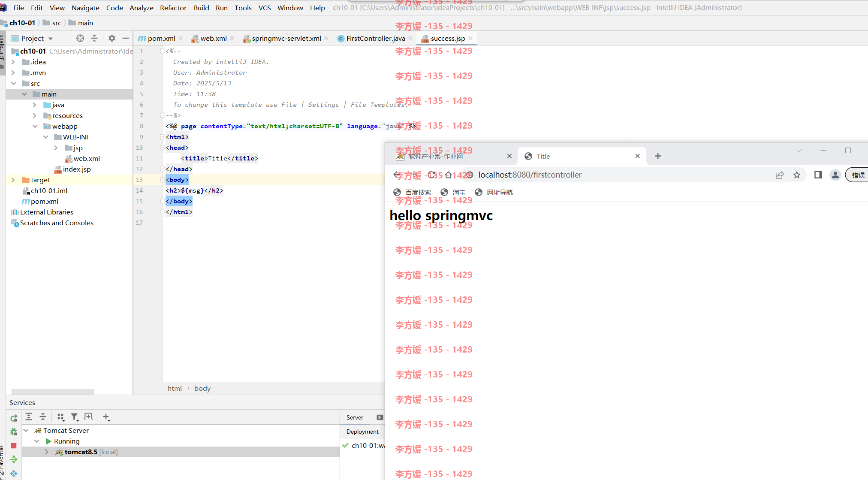Click the browser reload button

click(431, 175)
